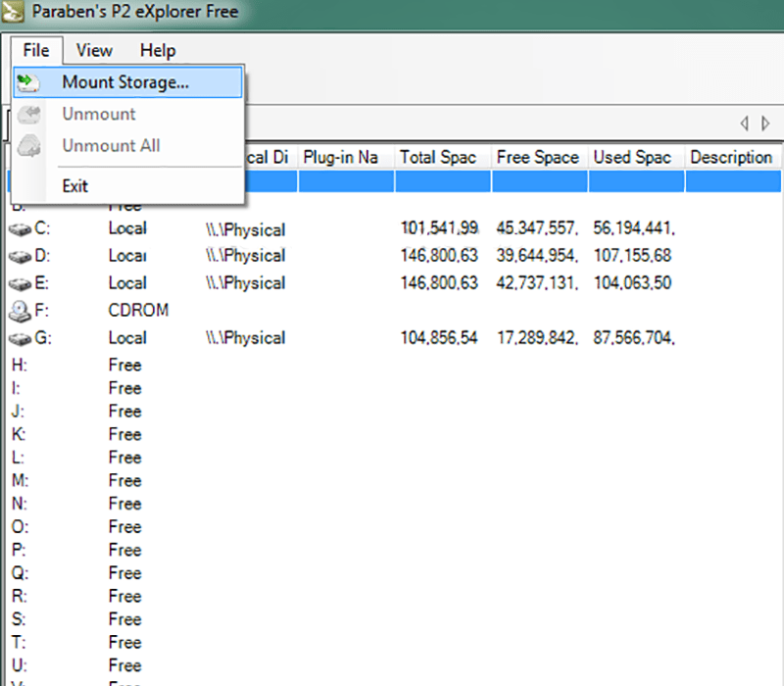Click the left tab scroll arrow
Viewport: 784px width, 686px height.
[745, 123]
